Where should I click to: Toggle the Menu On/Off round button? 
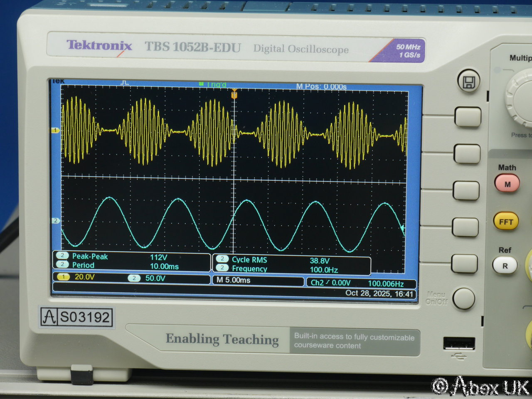coord(463,298)
